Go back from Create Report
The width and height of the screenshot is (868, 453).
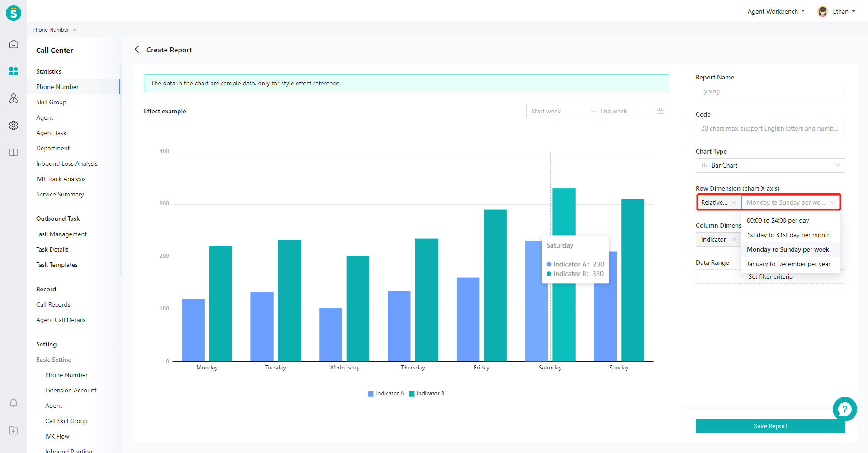click(137, 49)
